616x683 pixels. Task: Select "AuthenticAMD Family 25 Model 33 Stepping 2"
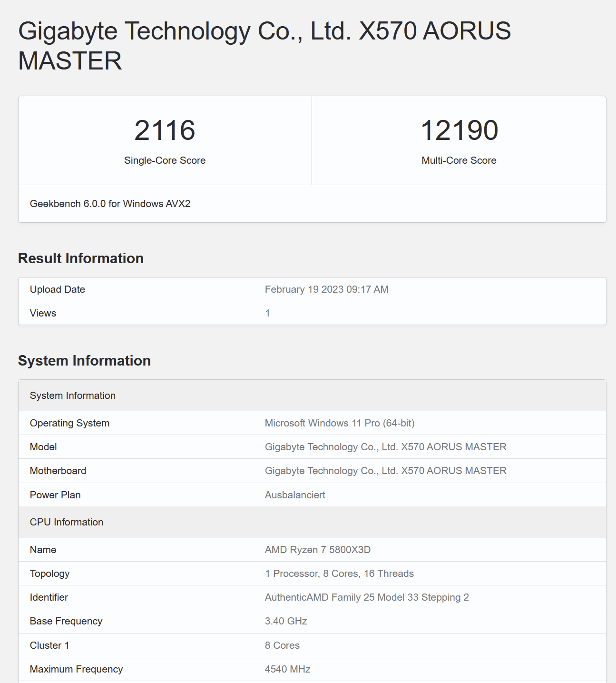tap(367, 597)
